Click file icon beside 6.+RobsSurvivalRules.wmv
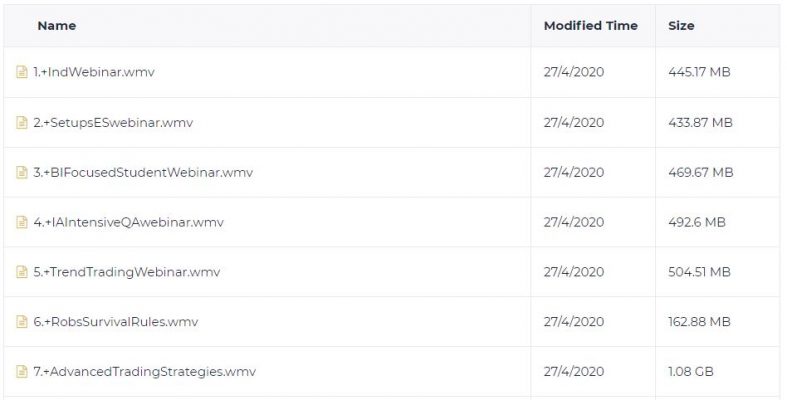This screenshot has width=787, height=400. click(x=22, y=322)
